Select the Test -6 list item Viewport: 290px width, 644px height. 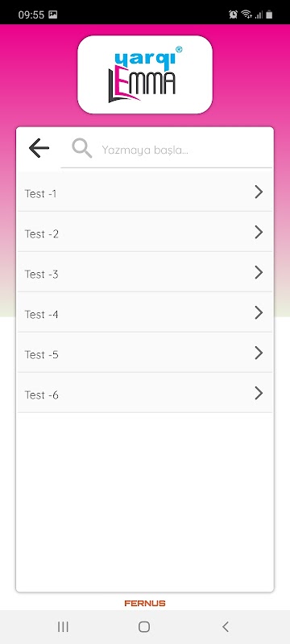tap(144, 393)
